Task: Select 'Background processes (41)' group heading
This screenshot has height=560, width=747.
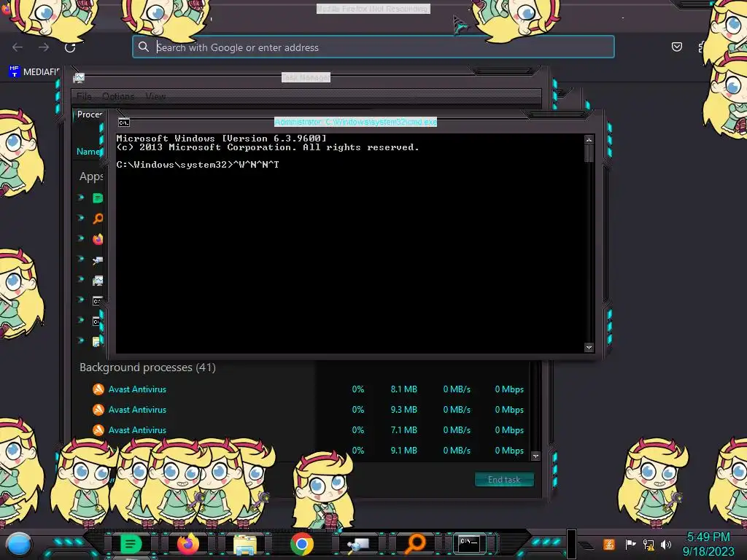Action: [x=147, y=367]
